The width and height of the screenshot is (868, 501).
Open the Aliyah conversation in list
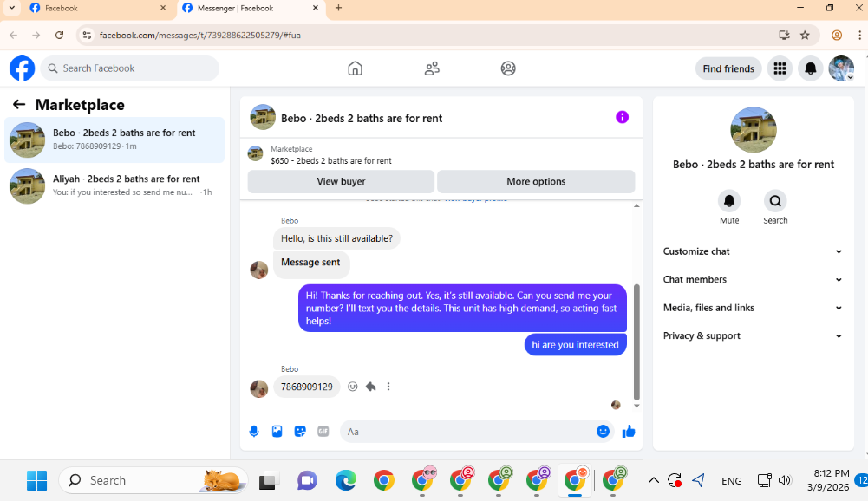114,185
